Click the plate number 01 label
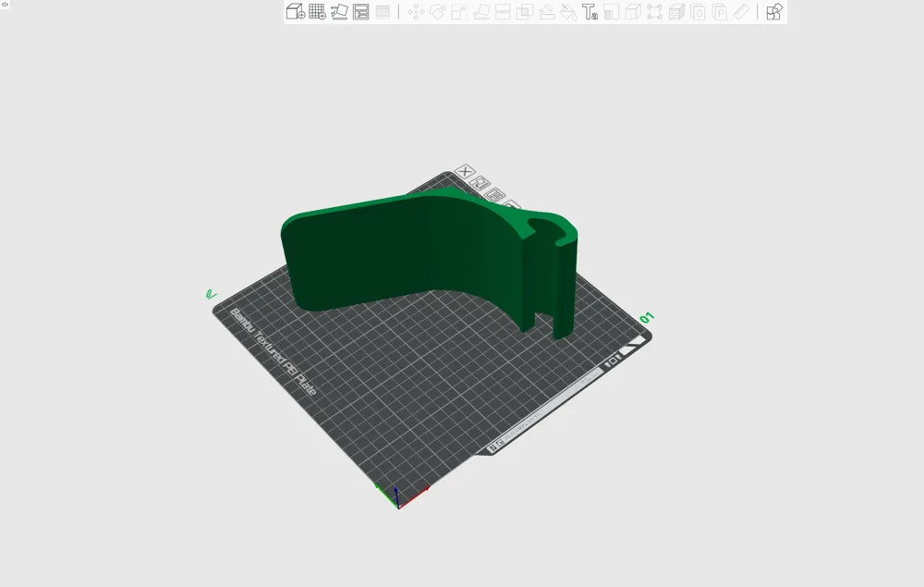The image size is (924, 587). point(647,318)
